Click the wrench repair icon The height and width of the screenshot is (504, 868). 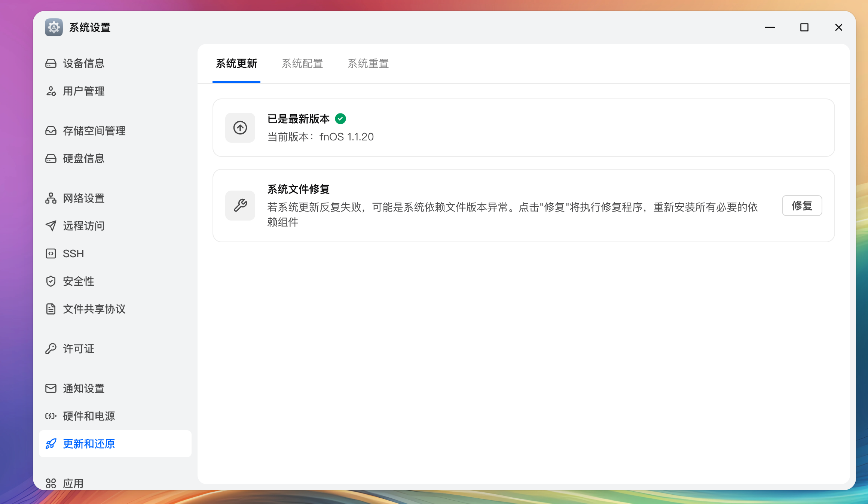pos(240,206)
